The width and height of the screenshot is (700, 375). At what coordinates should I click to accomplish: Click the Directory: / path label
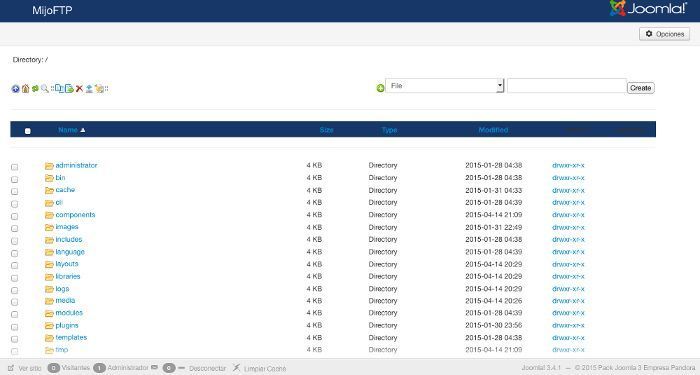point(30,60)
